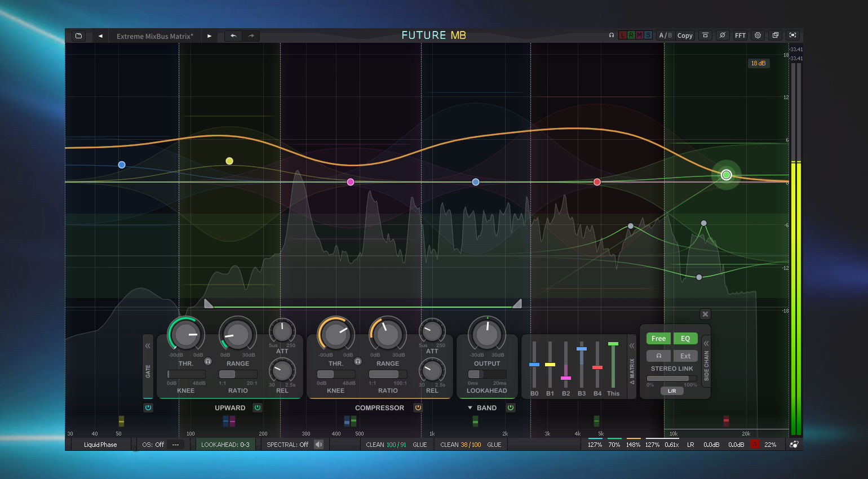Click the redo arrow icon
This screenshot has width=868, height=479.
(x=251, y=36)
